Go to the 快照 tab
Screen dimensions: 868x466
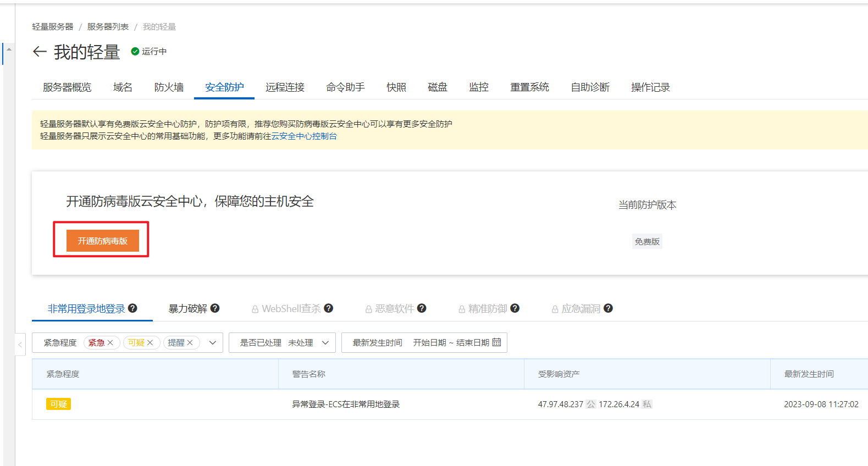(396, 87)
